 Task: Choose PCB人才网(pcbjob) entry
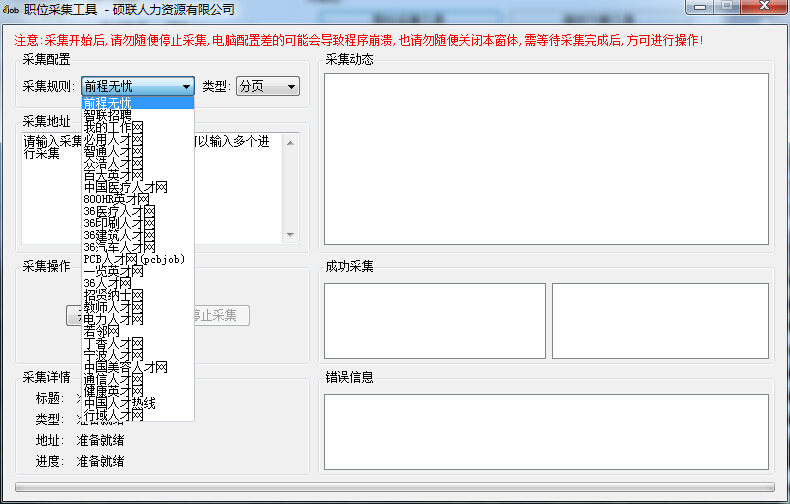coord(138,259)
